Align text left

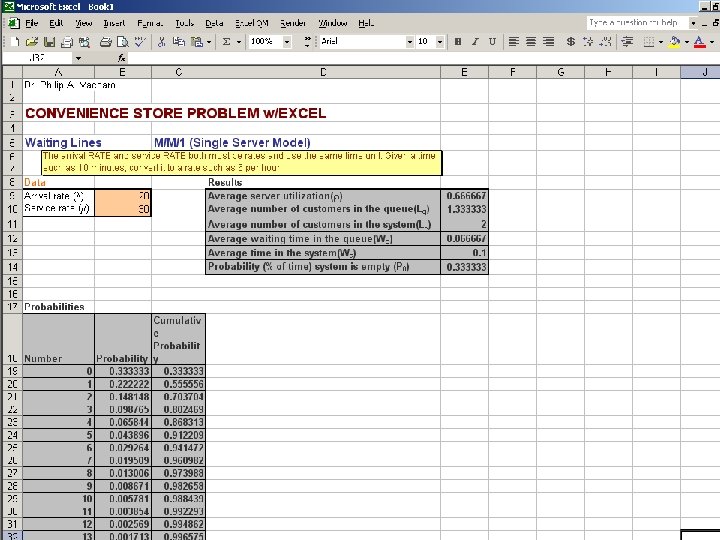coord(513,42)
